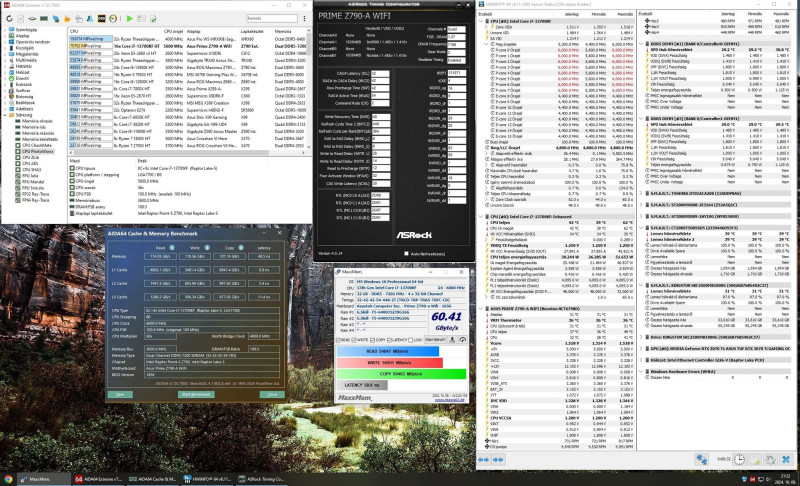Select FPU Julia in the AIDA64 tree
The image size is (800, 486).
point(30,176)
